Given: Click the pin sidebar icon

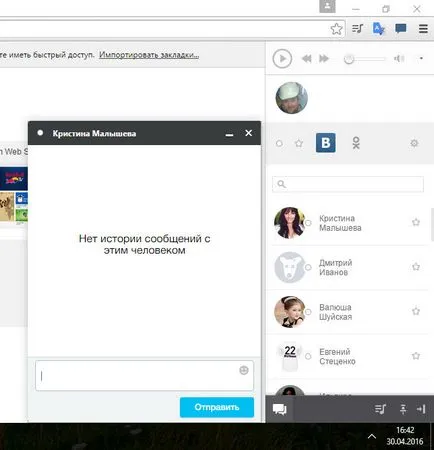Looking at the screenshot, I should [x=403, y=409].
